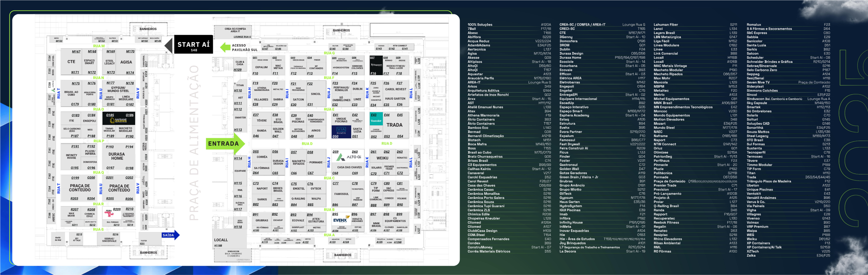868x275 pixels.
Task: Select the WEIKU booth
Action: [x=382, y=158]
